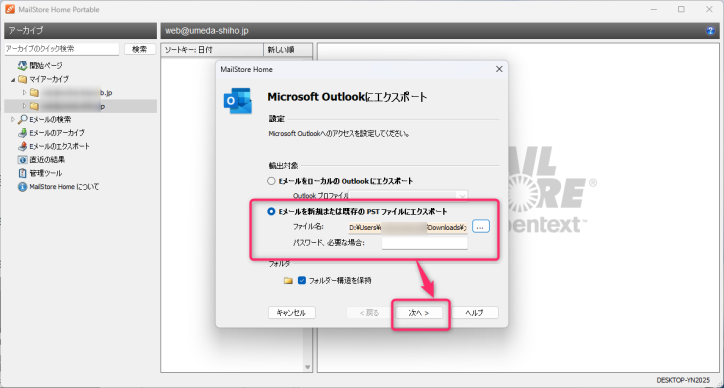The width and height of the screenshot is (724, 388).
Task: Select 開始ページ in the tree
Action: (x=46, y=66)
